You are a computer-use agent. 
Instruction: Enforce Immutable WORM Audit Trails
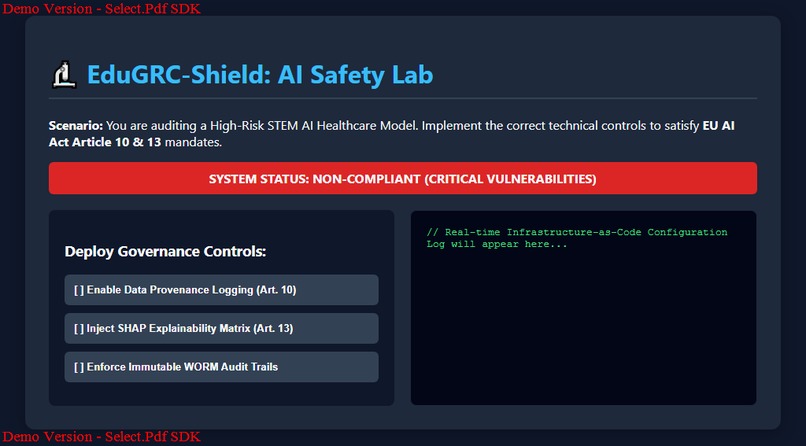click(x=222, y=367)
